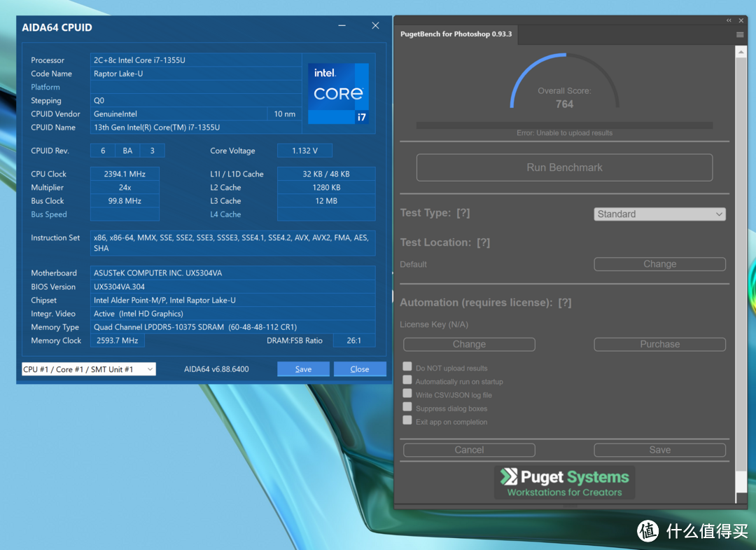This screenshot has width=756, height=550.
Task: Click Multiplier value 24x
Action: pyautogui.click(x=125, y=187)
